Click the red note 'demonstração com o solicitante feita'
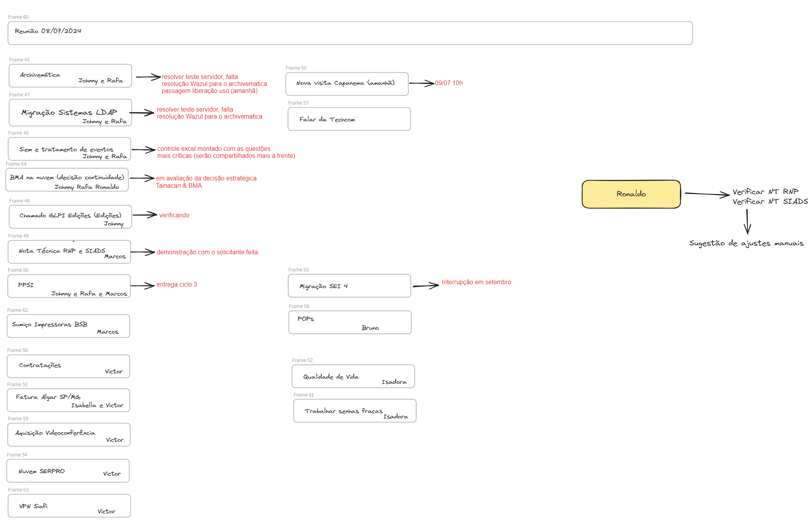The width and height of the screenshot is (812, 521). [x=207, y=252]
